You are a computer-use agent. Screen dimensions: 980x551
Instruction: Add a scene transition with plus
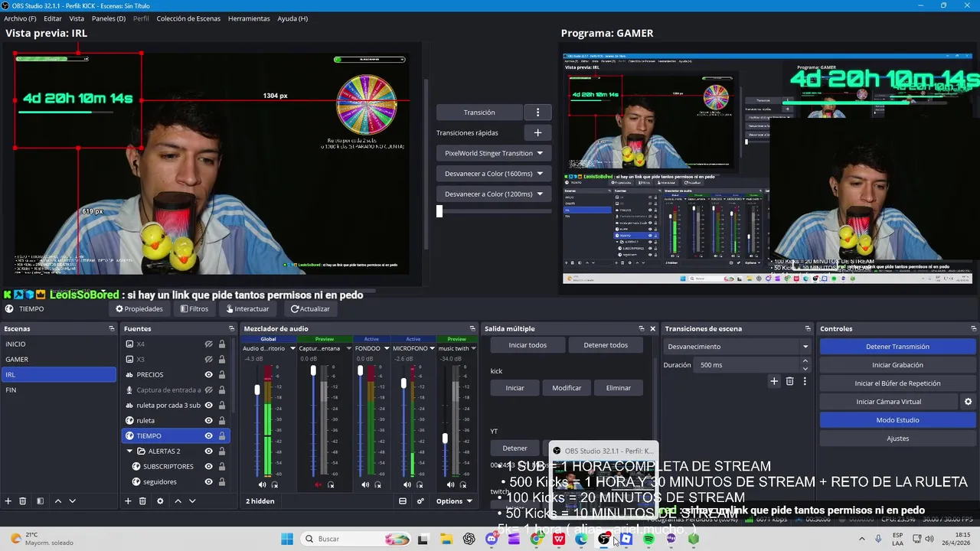774,381
